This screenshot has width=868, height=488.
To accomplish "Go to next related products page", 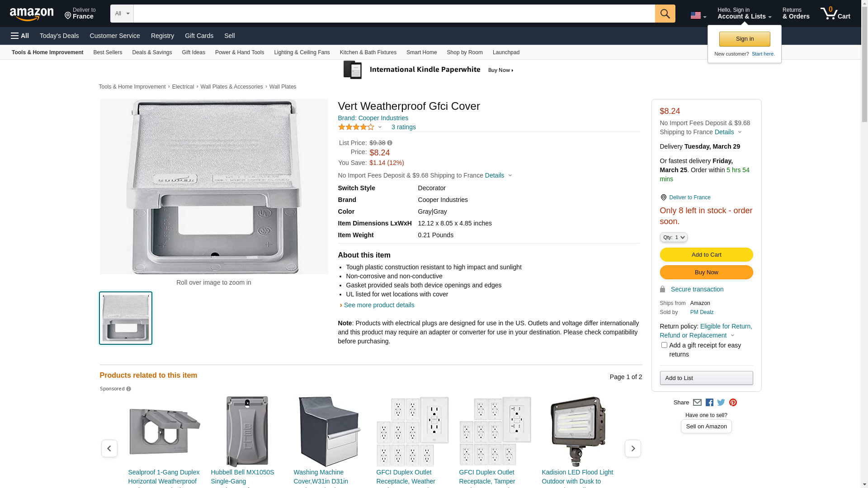I will pos(632,449).
